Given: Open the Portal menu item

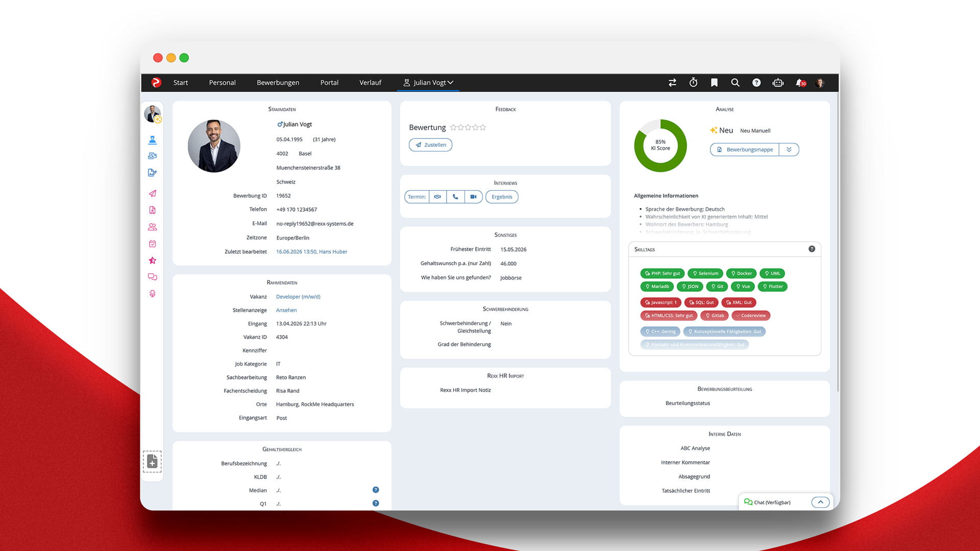Looking at the screenshot, I should 329,83.
